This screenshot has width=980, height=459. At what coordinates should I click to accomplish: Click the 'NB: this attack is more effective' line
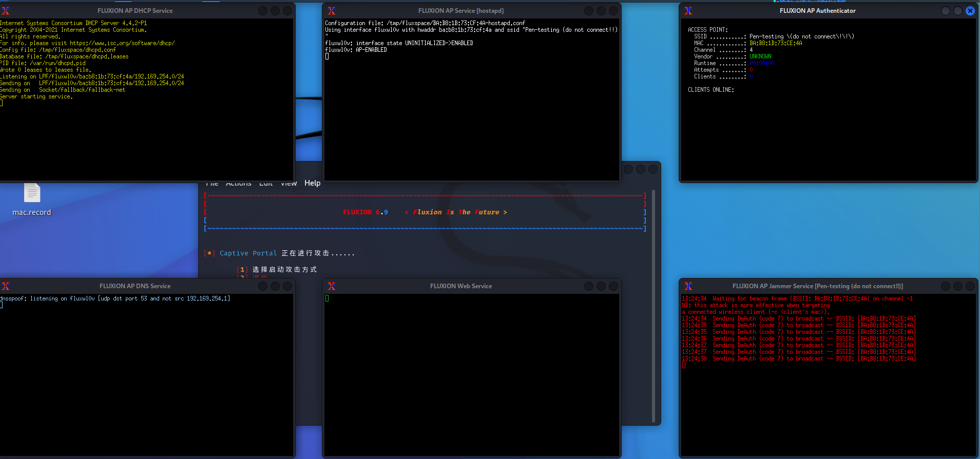(756, 305)
